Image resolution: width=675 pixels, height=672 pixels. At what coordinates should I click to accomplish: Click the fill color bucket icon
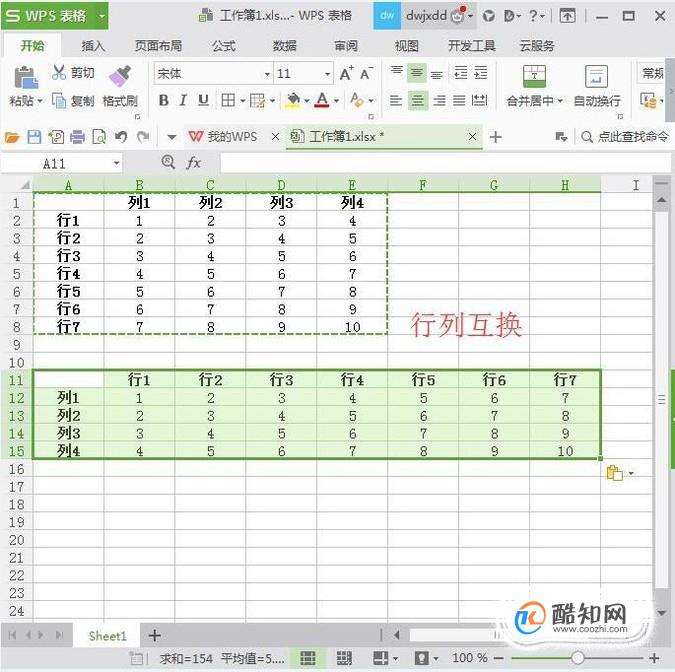point(293,101)
